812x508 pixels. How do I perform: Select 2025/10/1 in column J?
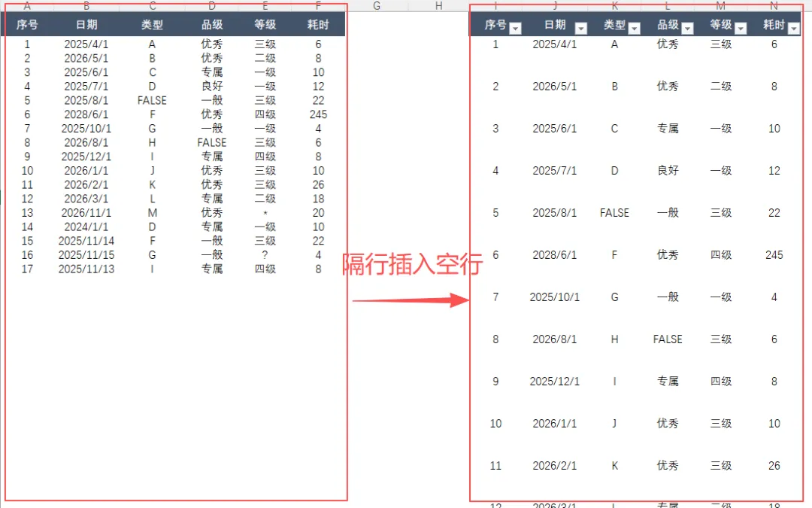click(x=555, y=297)
